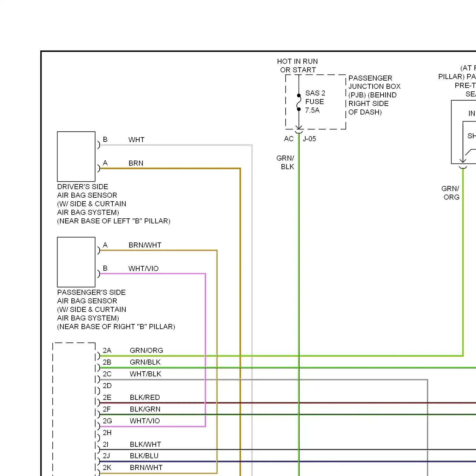Click the BRN/WHT label on passenger sensor pin A
Screen dimensions: 476x476
tap(145, 245)
